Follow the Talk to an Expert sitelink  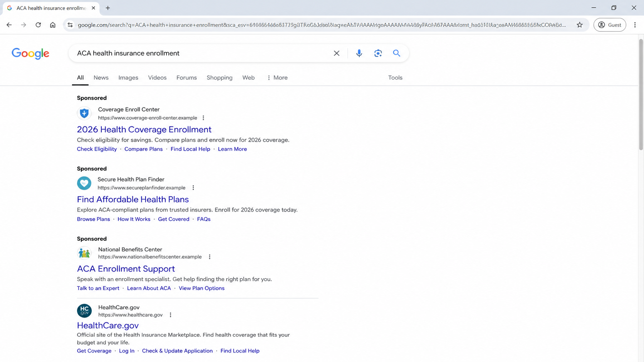pyautogui.click(x=98, y=289)
